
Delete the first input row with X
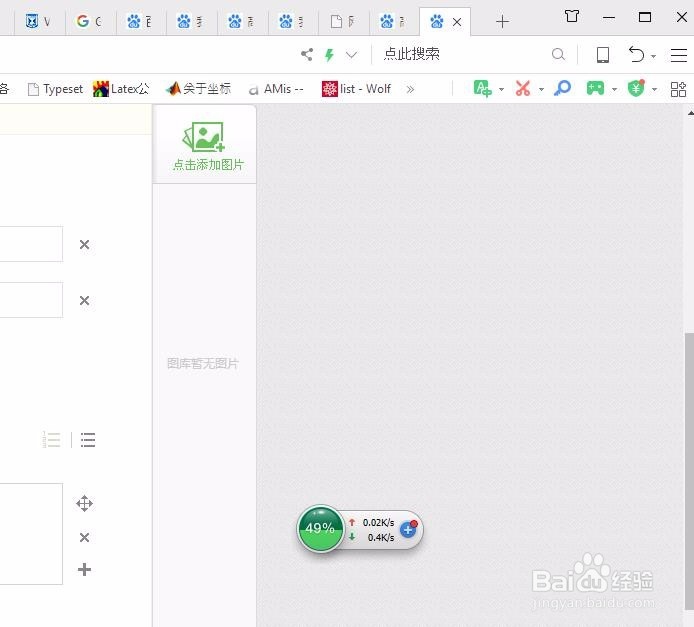[x=84, y=244]
